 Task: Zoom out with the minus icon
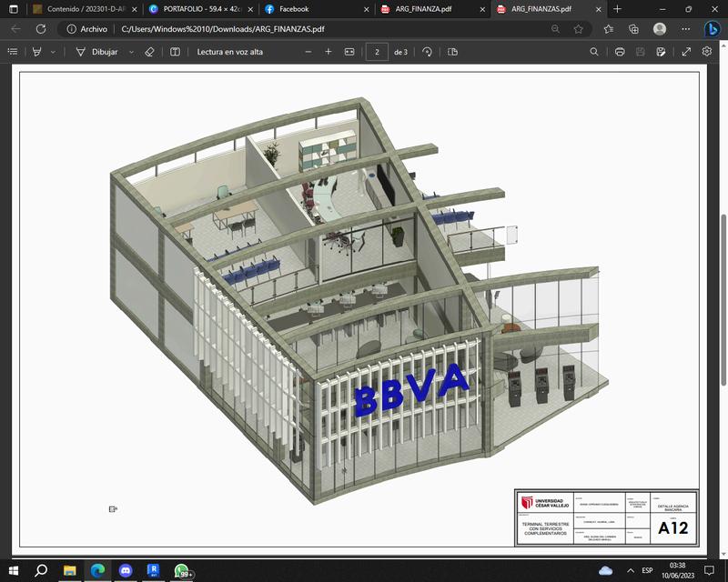[x=308, y=52]
